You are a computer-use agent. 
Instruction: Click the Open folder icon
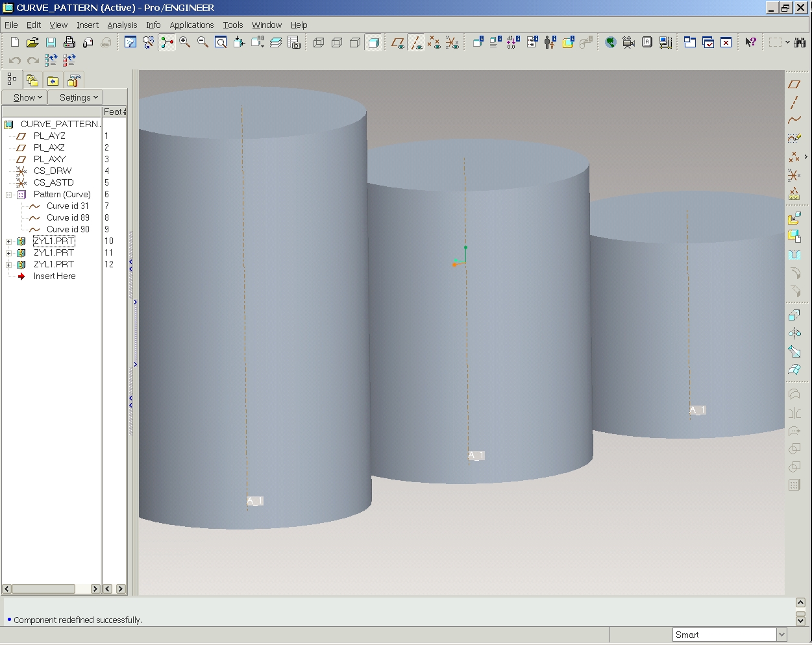(x=32, y=43)
